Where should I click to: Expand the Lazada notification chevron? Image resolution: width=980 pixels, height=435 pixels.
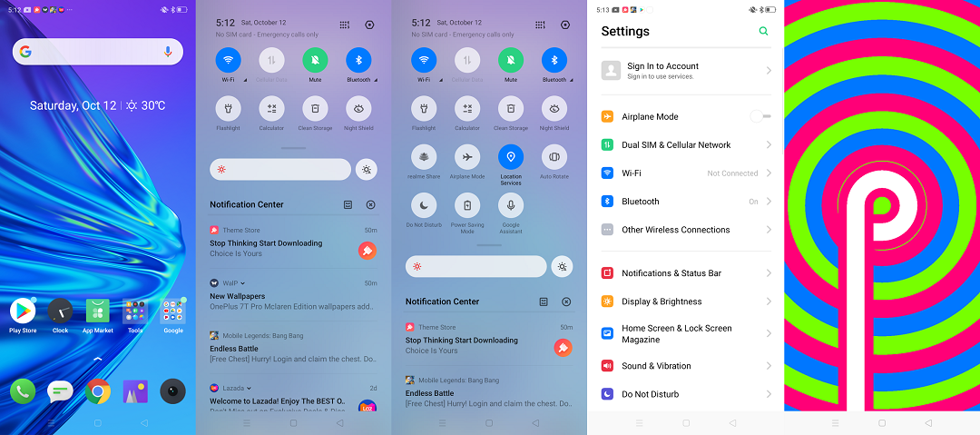coord(249,388)
